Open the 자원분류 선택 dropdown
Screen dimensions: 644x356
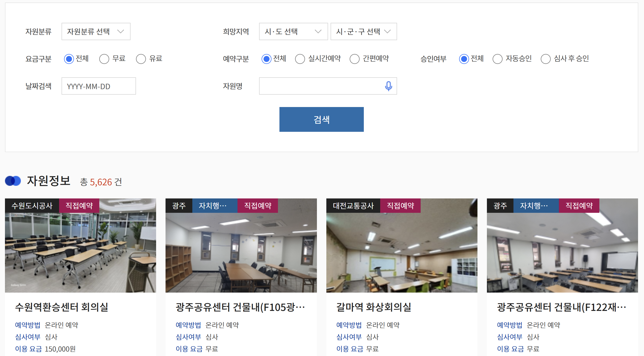coord(96,31)
